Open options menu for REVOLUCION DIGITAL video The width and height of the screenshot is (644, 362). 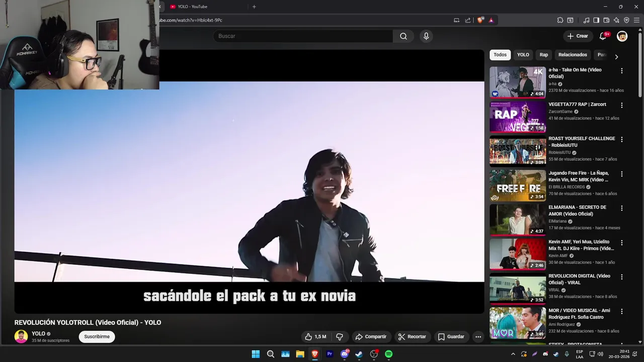coord(622,277)
